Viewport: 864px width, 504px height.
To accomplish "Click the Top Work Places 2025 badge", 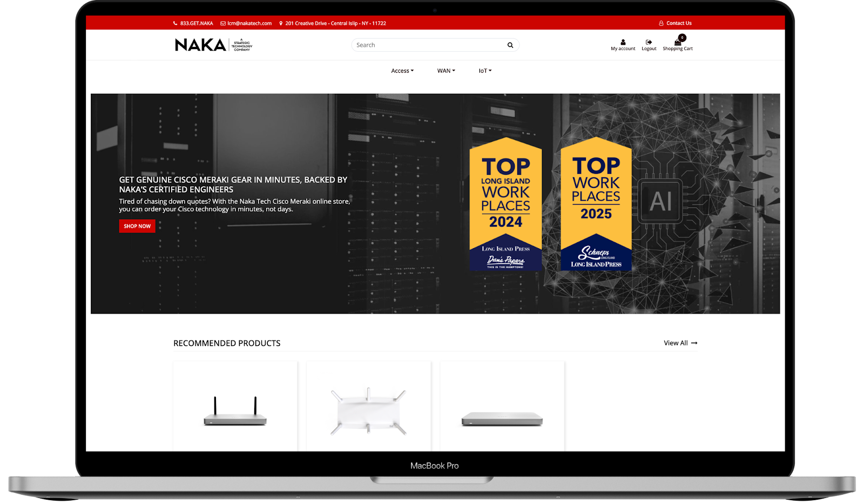I will pyautogui.click(x=596, y=204).
